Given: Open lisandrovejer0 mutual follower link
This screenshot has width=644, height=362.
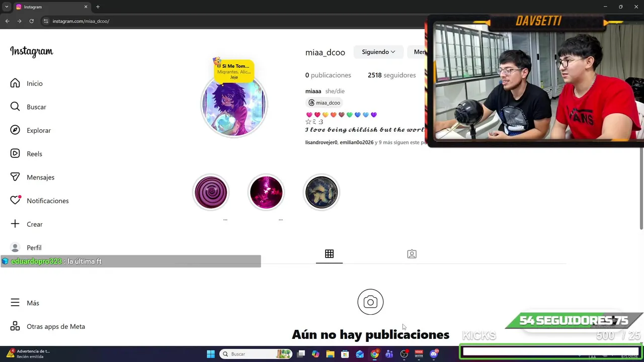Looking at the screenshot, I should pyautogui.click(x=321, y=142).
